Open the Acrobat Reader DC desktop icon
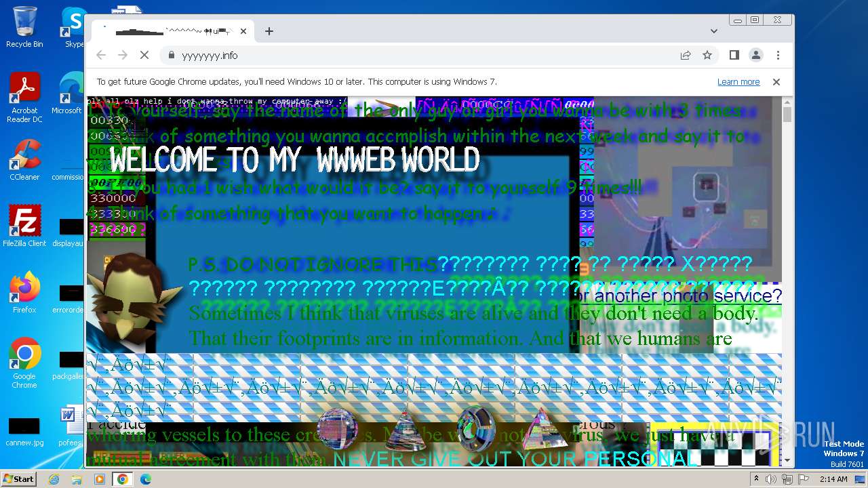This screenshot has width=868, height=488. [x=24, y=98]
